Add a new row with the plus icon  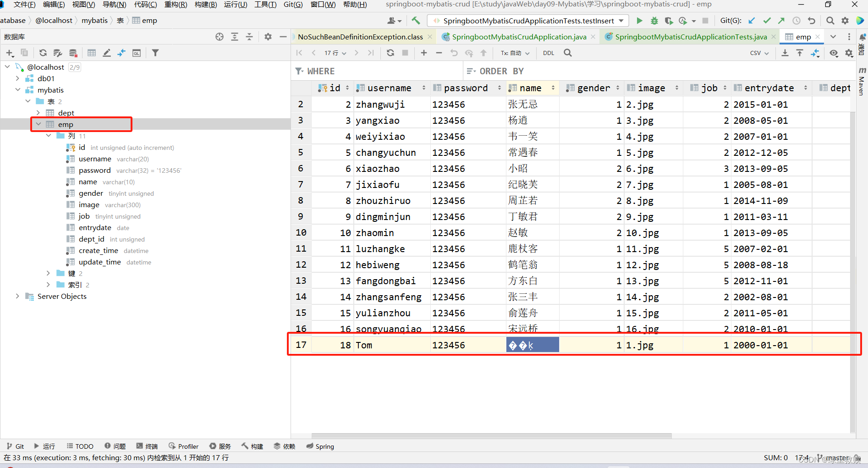(424, 53)
